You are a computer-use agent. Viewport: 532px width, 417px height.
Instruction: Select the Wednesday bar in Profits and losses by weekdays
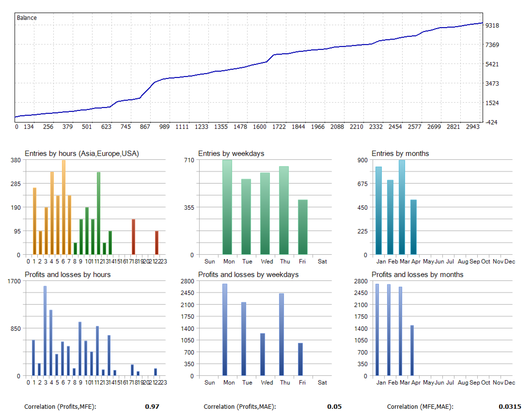263,355
